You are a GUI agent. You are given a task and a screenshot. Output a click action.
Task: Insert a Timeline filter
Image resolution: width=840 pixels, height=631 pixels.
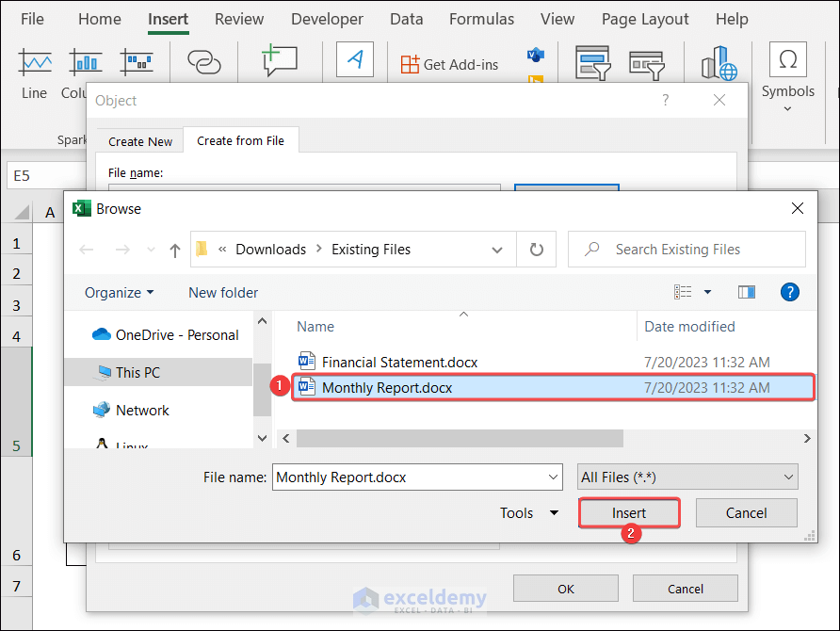click(x=647, y=65)
